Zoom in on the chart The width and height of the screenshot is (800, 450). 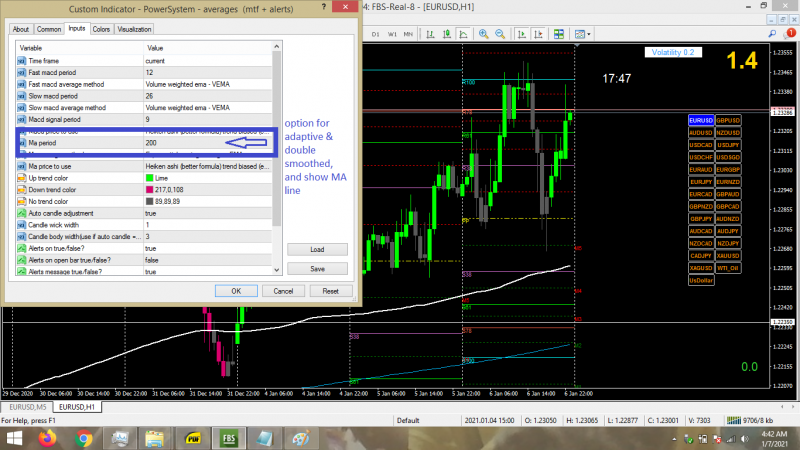pyautogui.click(x=483, y=34)
